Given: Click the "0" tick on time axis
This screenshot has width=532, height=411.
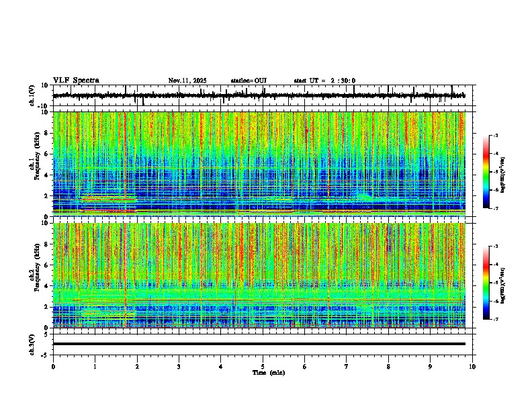Looking at the screenshot, I should click(53, 367).
